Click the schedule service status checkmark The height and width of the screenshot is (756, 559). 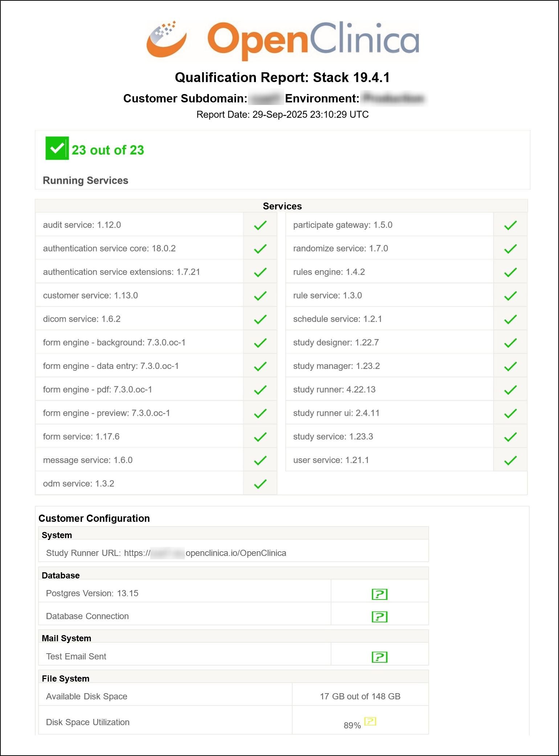510,319
